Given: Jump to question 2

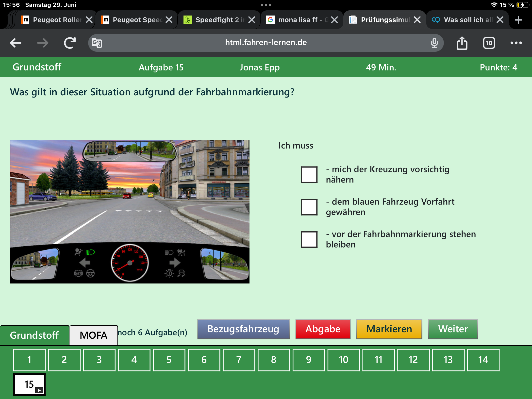Looking at the screenshot, I should pyautogui.click(x=64, y=360).
